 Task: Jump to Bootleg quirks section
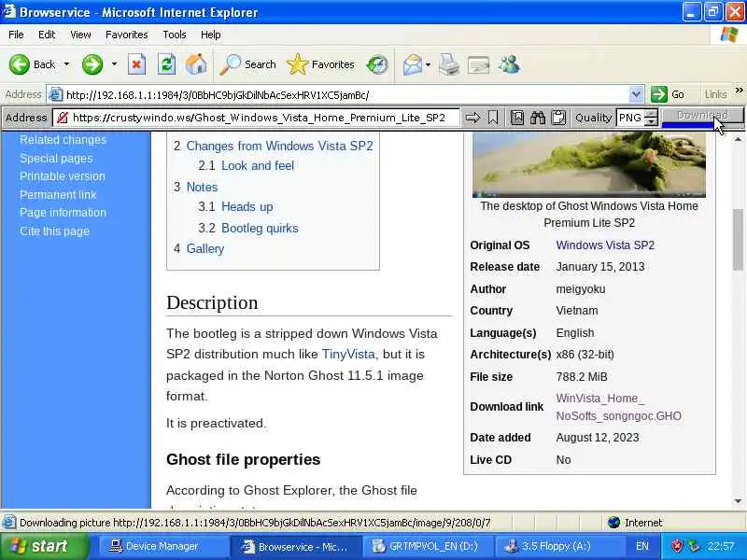260,228
